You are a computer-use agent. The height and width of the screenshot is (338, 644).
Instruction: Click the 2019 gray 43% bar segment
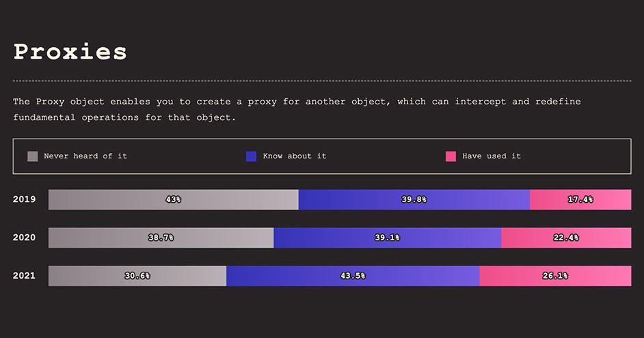tap(173, 199)
